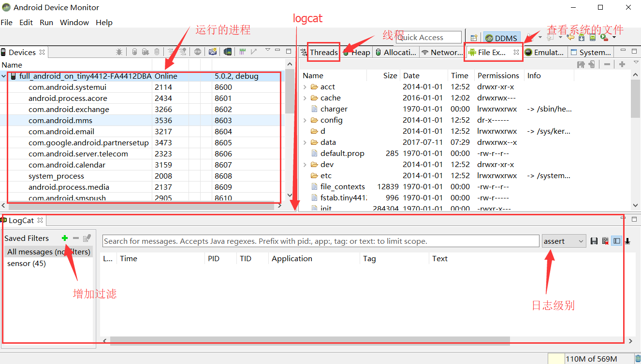This screenshot has width=641, height=364.
Task: Click the Capture system wide trace icon
Action: pyautogui.click(x=242, y=52)
